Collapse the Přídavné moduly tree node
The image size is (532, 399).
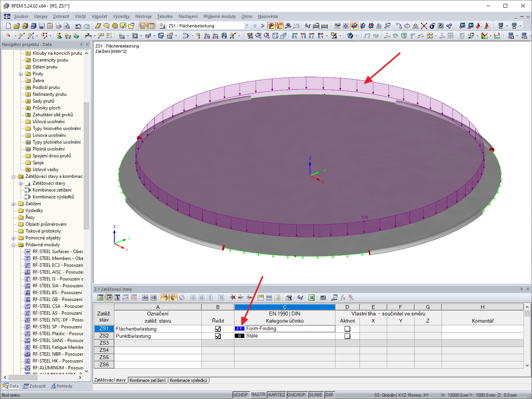(14, 245)
